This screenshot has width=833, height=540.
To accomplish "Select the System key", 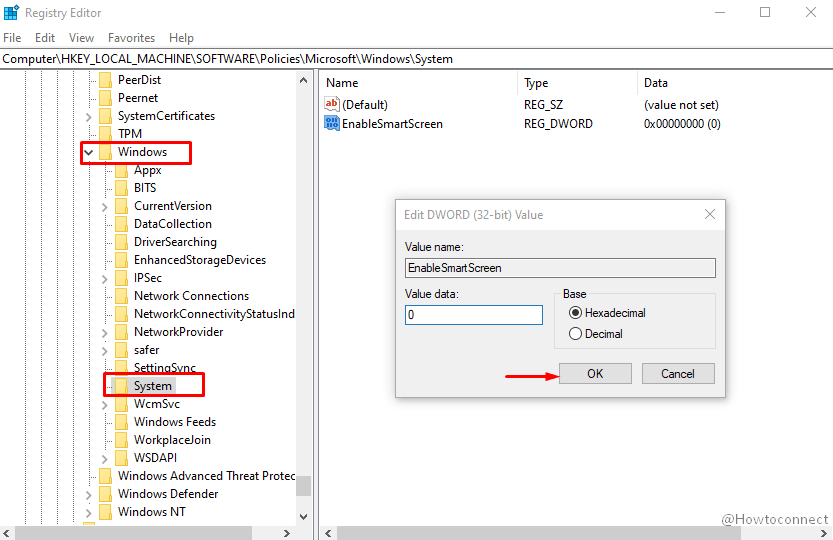I will (x=152, y=386).
